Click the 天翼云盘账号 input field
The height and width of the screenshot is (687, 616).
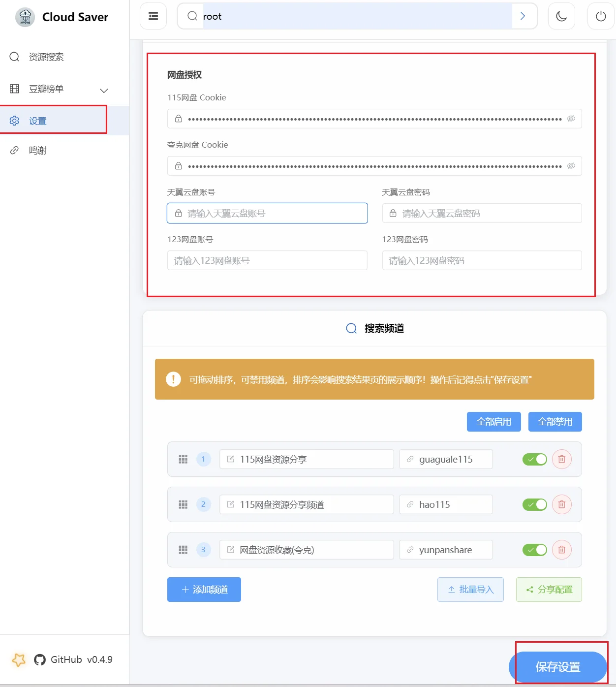pos(267,213)
